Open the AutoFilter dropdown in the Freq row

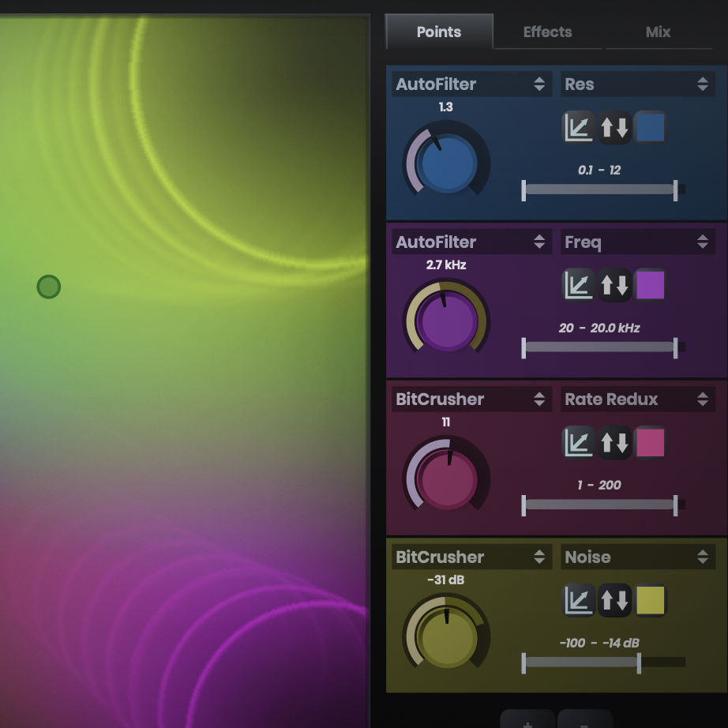point(471,242)
